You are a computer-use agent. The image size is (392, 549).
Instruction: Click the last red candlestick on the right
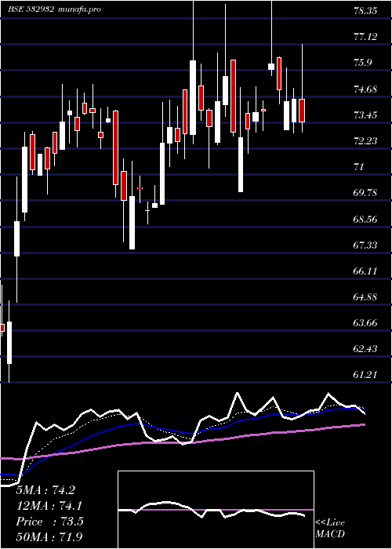point(302,111)
